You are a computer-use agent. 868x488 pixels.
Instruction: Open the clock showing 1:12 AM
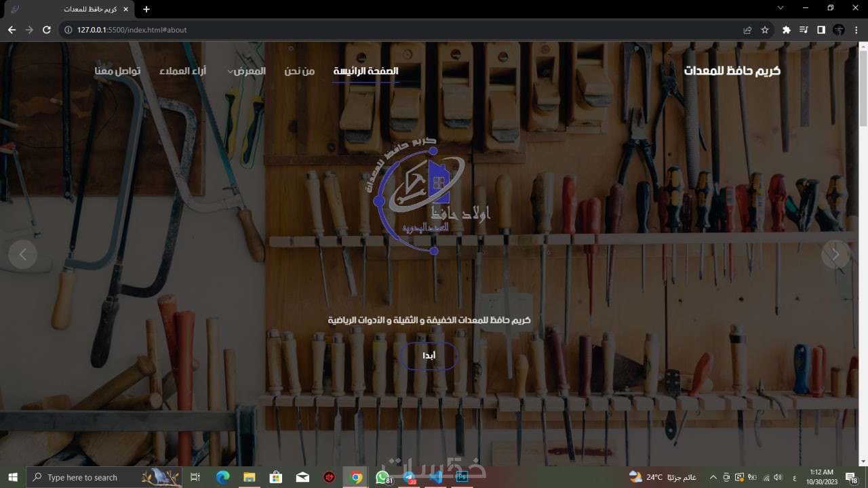(821, 477)
